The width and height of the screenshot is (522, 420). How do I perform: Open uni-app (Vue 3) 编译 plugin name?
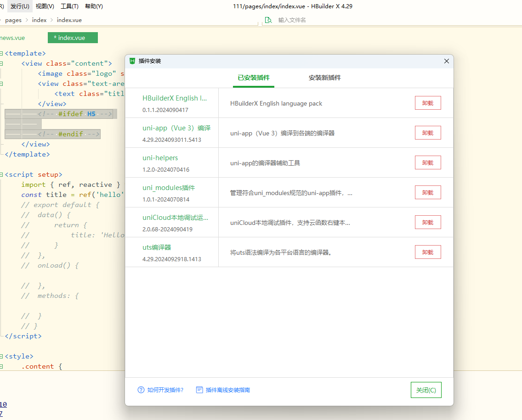coord(176,128)
